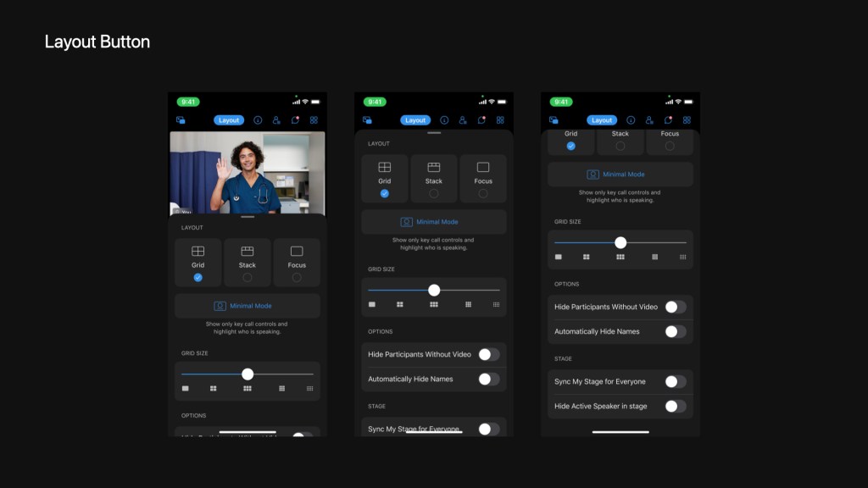Open participants icon in the middle phone
This screenshot has height=488, width=868.
click(463, 120)
